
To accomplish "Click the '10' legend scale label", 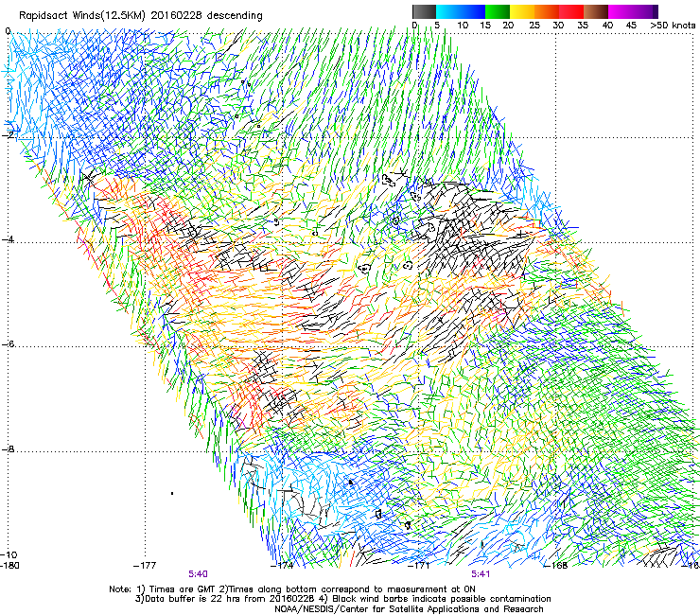I will 463,26.
